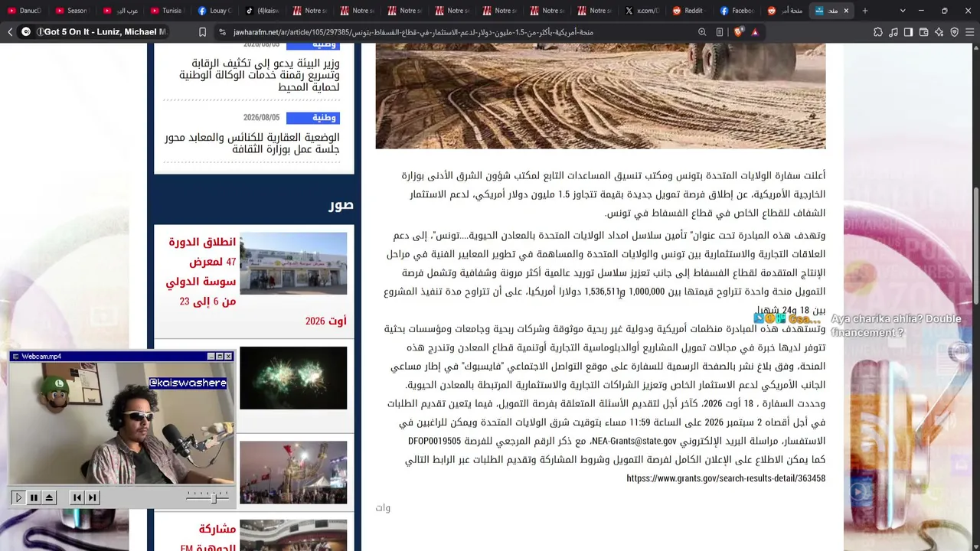Open the grants.gov search-results link
This screenshot has height=551, width=980.
coord(726,478)
